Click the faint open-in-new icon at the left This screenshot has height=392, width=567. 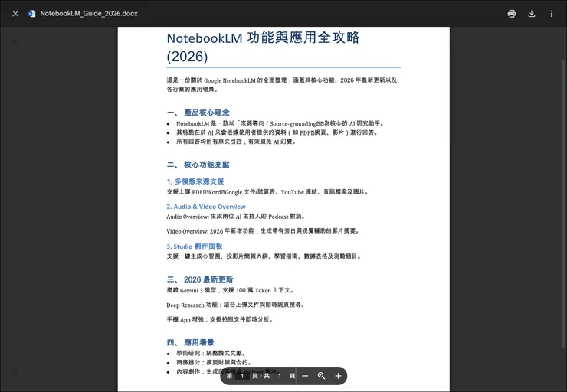point(15,41)
